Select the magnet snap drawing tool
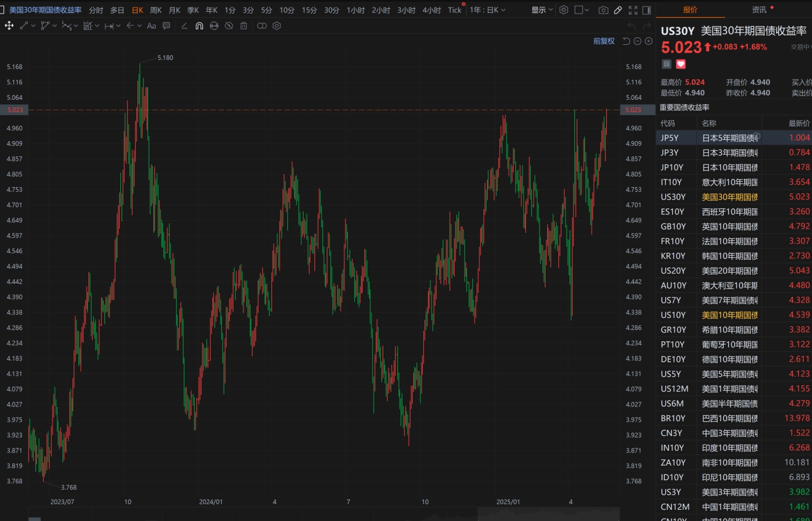The width and height of the screenshot is (812, 521). tap(199, 26)
